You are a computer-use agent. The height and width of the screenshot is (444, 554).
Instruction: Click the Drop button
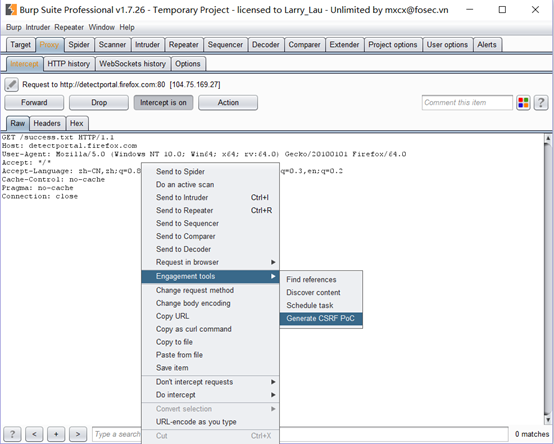pyautogui.click(x=99, y=102)
